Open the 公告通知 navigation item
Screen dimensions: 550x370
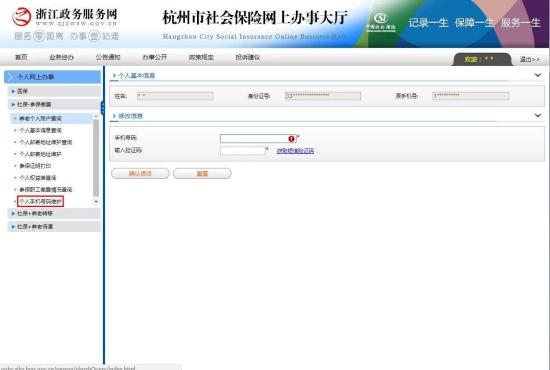(108, 57)
